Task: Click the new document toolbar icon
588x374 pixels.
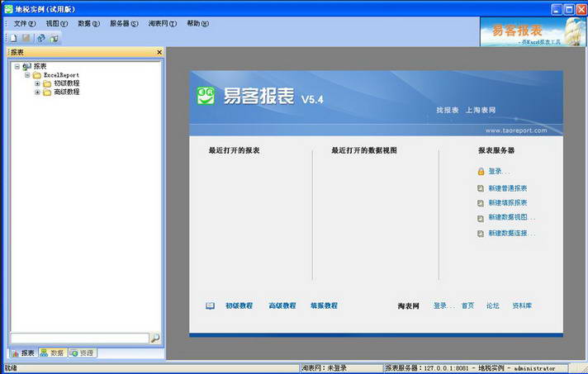Action: click(14, 38)
